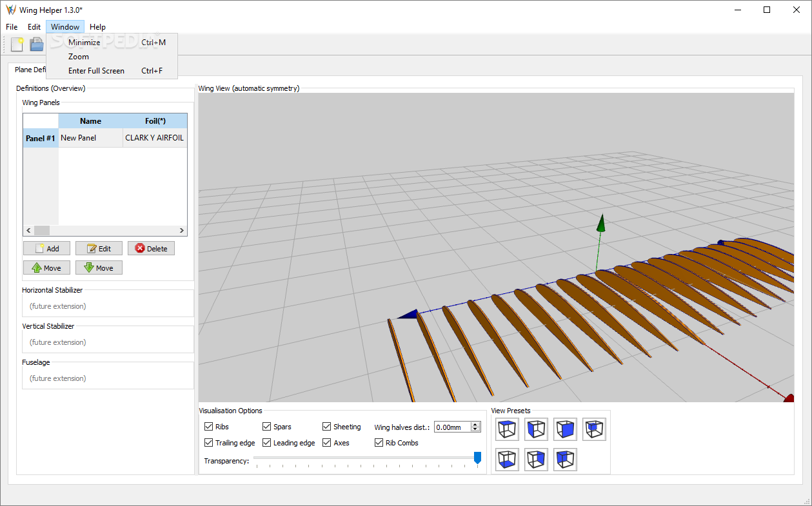Viewport: 812px width, 506px height.
Task: Select the small inner cube view preset
Action: point(594,429)
